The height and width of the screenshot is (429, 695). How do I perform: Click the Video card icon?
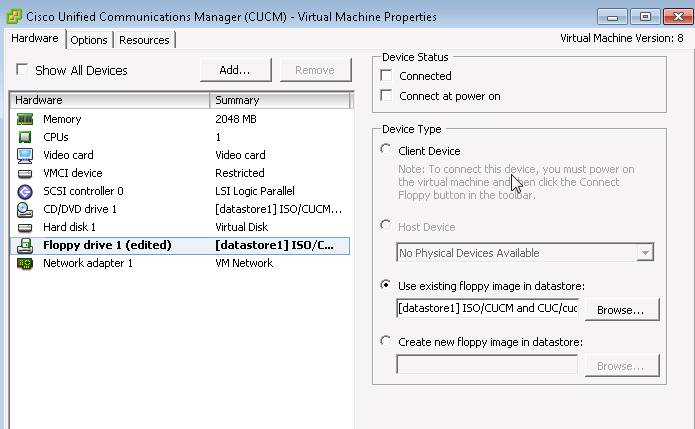(x=25, y=155)
